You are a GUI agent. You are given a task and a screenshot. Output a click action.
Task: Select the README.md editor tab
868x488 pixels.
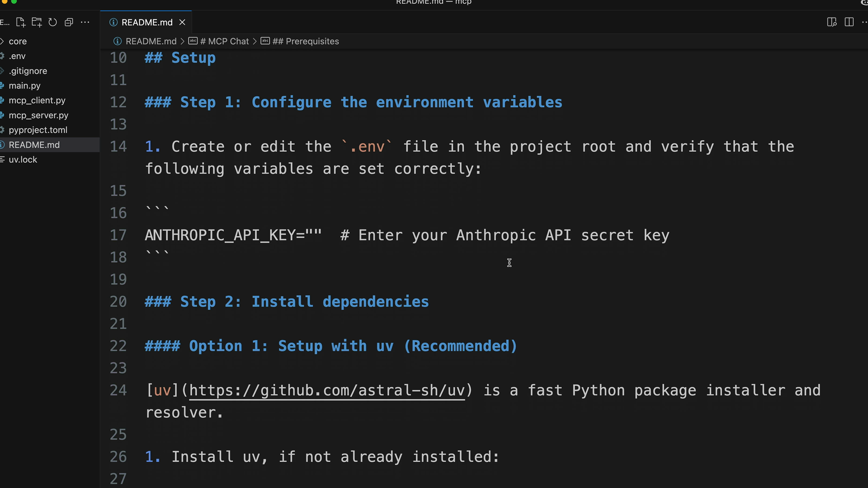coord(146,22)
